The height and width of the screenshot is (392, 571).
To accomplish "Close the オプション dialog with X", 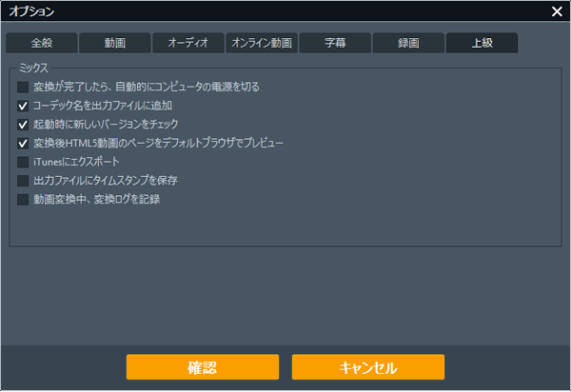I will [x=557, y=11].
